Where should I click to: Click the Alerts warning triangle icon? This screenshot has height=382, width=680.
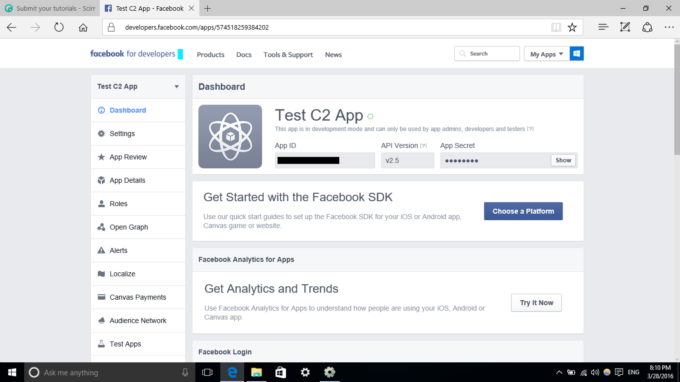tap(101, 251)
